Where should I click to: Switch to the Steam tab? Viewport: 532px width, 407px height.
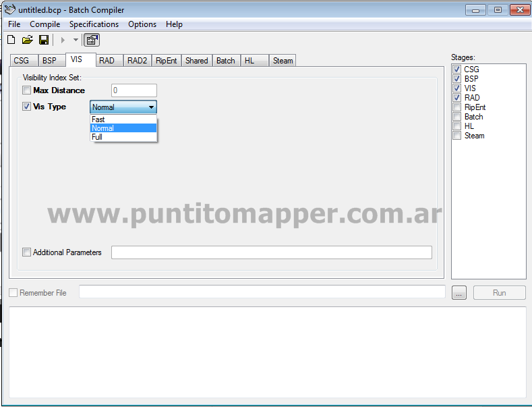point(283,61)
